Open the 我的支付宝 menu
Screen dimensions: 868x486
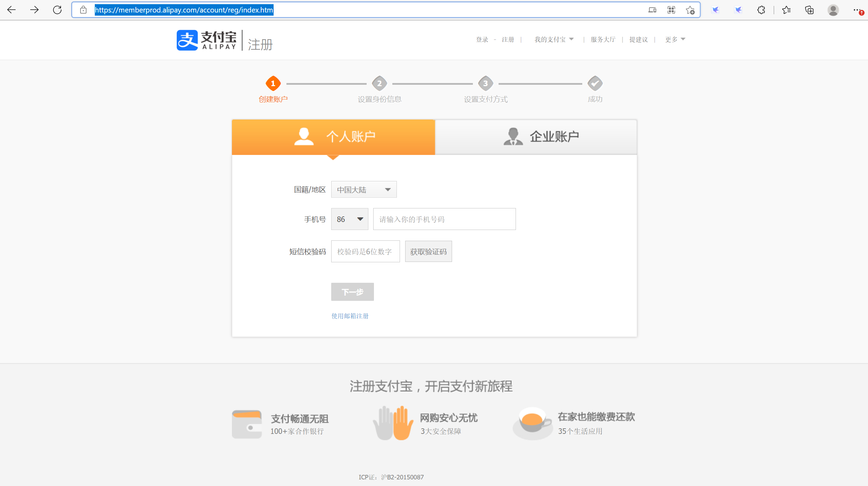coord(553,39)
